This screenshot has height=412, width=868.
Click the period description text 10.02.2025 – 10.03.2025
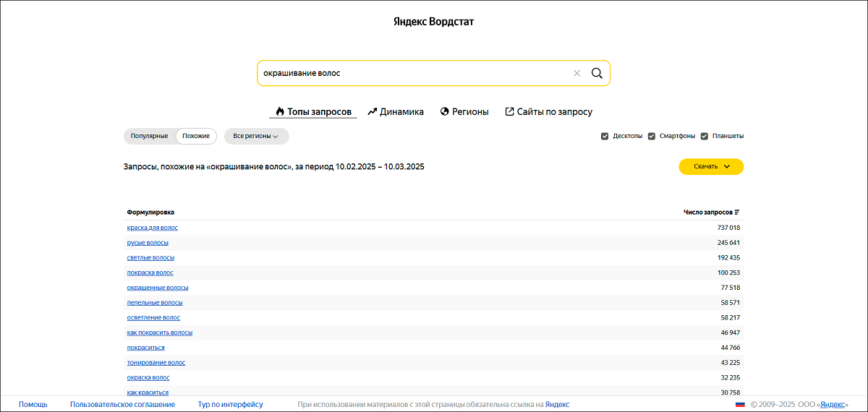click(x=380, y=167)
